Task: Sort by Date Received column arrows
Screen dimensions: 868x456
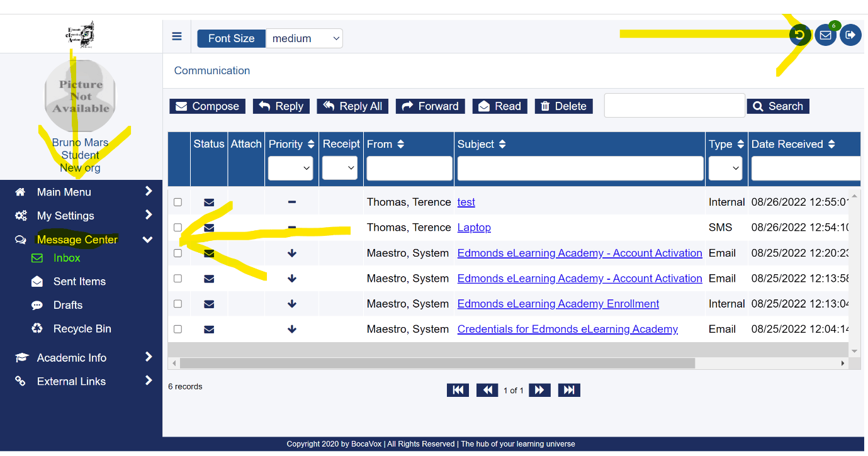Action: 831,144
